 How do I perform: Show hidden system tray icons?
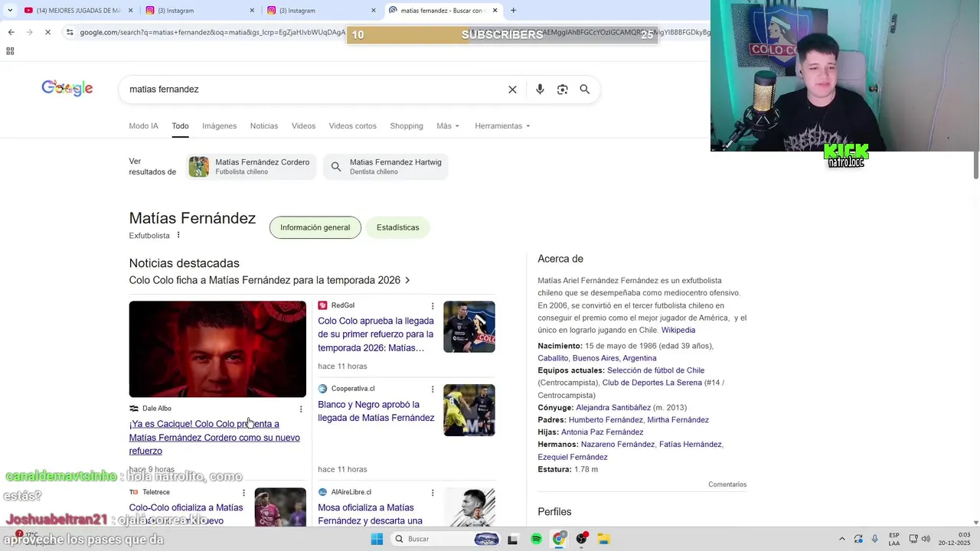pyautogui.click(x=842, y=539)
